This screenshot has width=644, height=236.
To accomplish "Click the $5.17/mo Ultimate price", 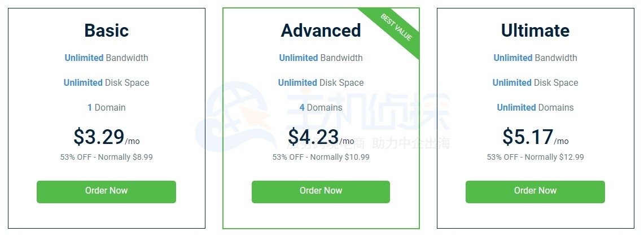I will 535,137.
